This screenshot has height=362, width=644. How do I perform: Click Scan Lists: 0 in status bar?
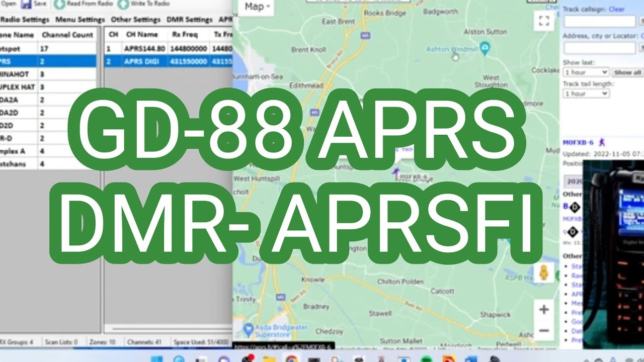[61, 342]
